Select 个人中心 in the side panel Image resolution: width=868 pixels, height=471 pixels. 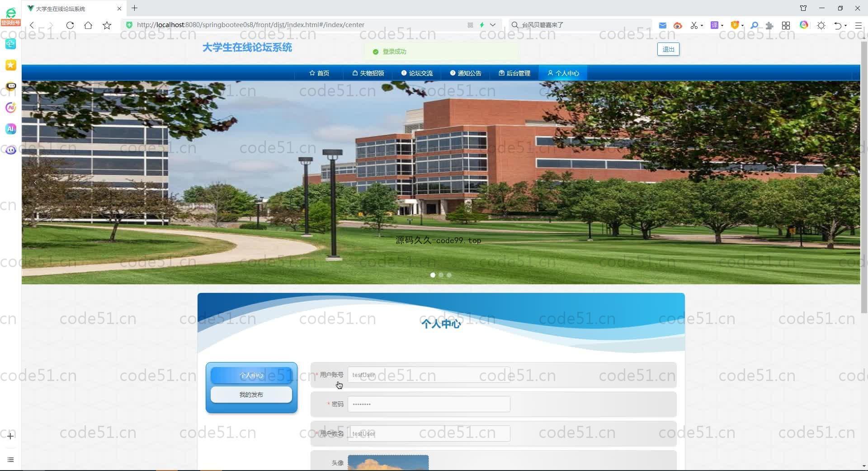[x=251, y=375]
